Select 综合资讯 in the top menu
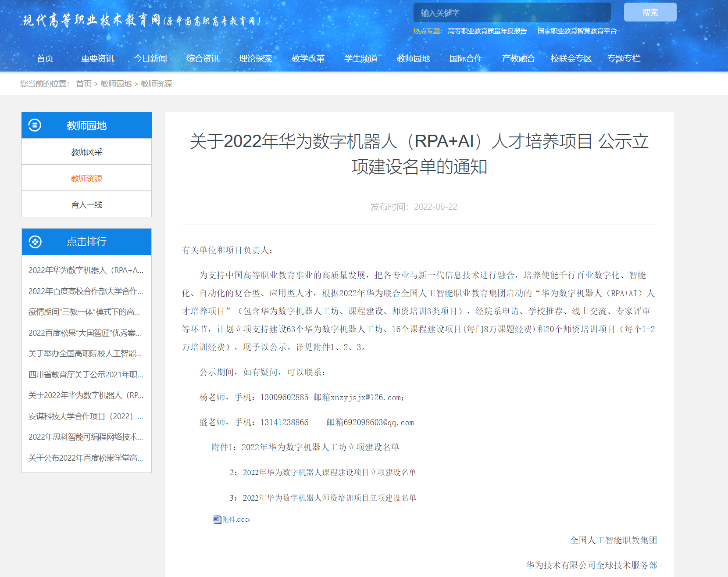The width and height of the screenshot is (728, 577). 203,58
